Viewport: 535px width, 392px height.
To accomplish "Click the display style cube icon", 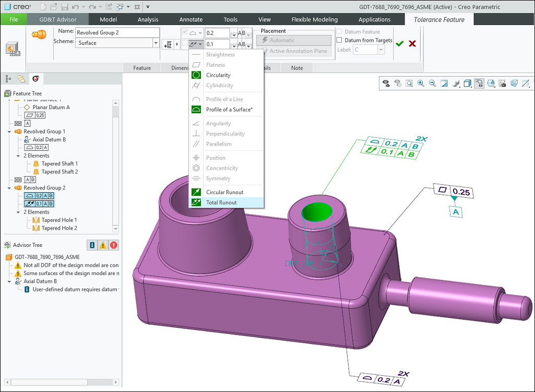I will (468, 83).
